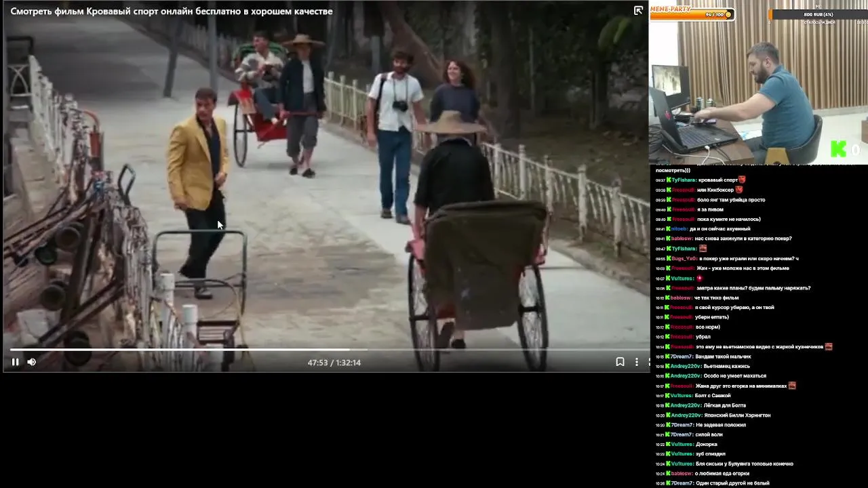Click Kick badge beside Bugs_Yx0 username

pos(669,258)
